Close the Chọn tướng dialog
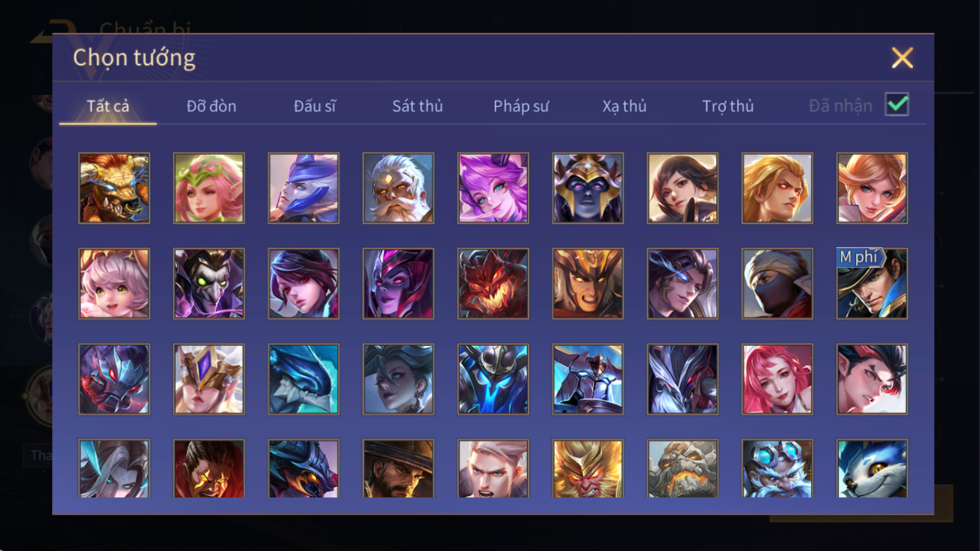Image resolution: width=980 pixels, height=551 pixels. pos(902,58)
